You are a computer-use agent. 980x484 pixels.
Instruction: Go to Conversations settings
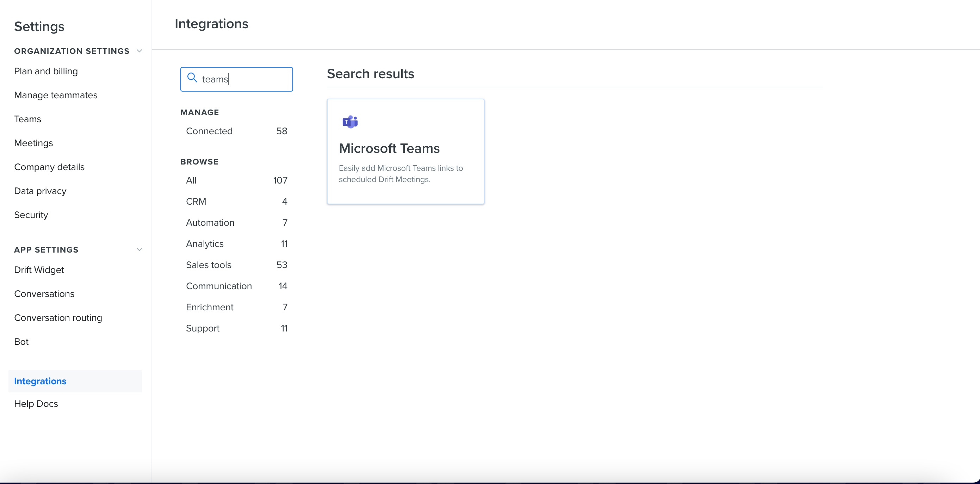pos(44,294)
